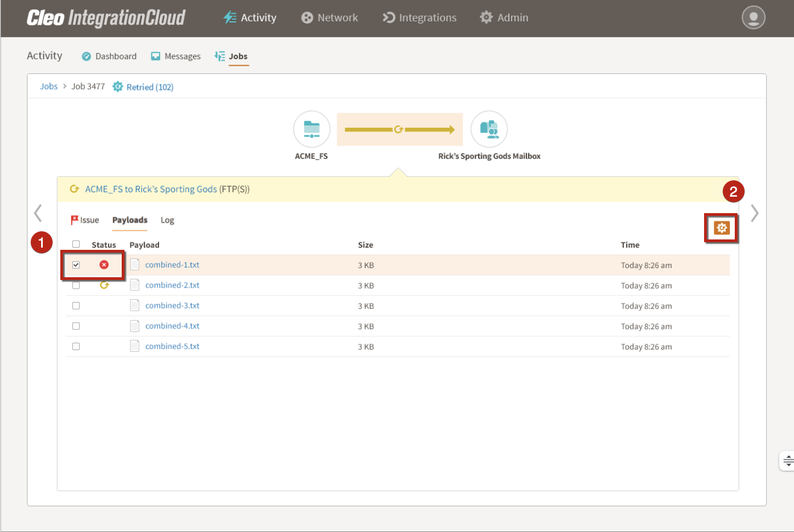794x532 pixels.
Task: Open the user profile avatar menu
Action: click(753, 18)
